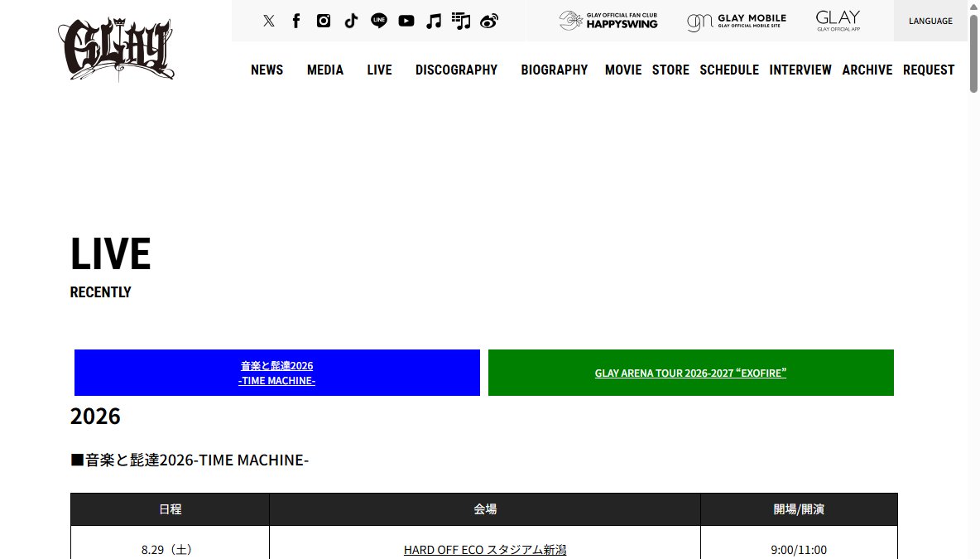Click the 8.29（土） date cell

(170, 542)
